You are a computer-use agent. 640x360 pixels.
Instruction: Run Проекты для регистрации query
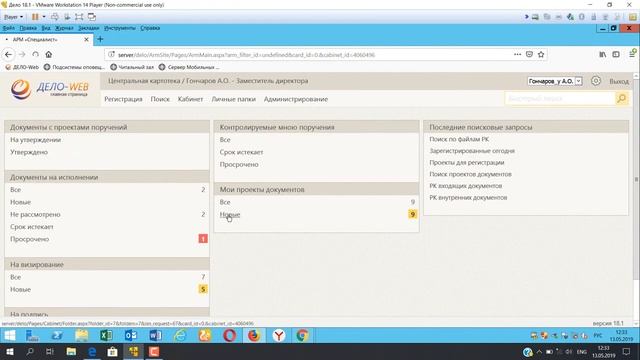tap(467, 162)
